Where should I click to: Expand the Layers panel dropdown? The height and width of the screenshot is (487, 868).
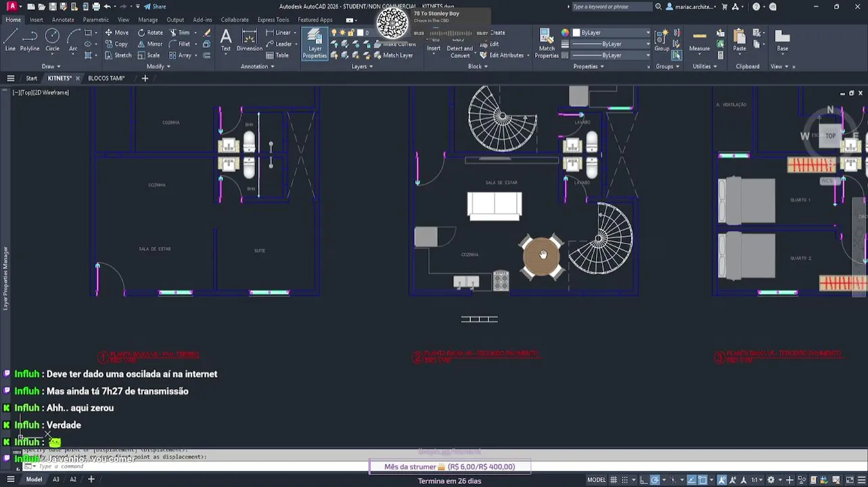coord(362,66)
